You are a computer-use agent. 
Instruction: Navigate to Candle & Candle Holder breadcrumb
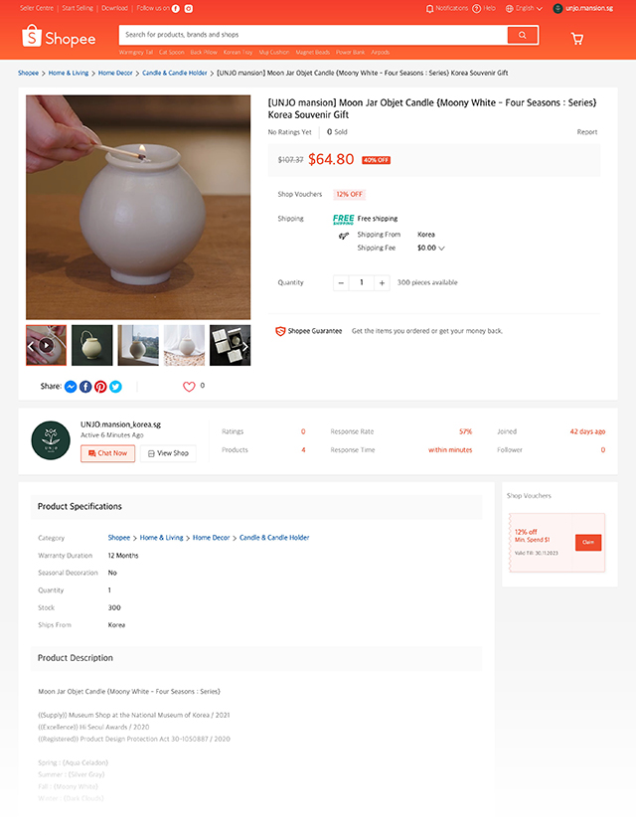click(175, 73)
